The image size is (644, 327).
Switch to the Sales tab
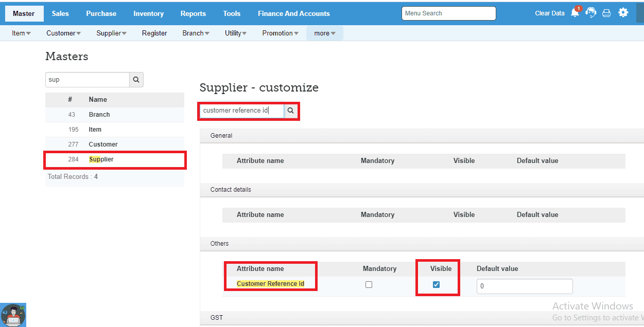60,13
